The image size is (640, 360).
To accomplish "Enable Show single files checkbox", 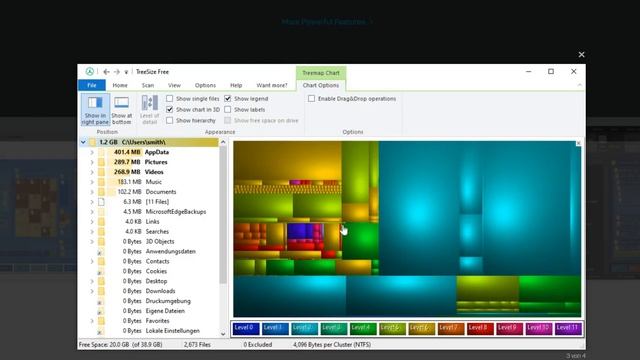I will pos(169,98).
